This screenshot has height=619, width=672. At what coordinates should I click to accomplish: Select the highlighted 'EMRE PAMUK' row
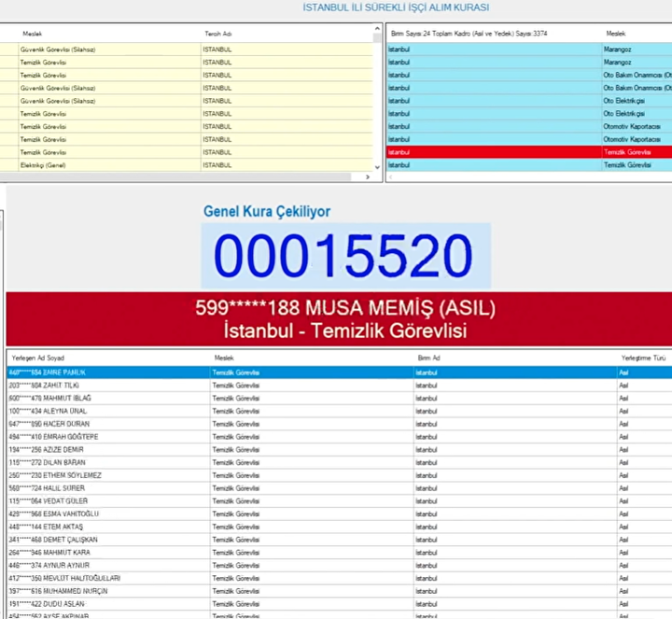(x=340, y=373)
